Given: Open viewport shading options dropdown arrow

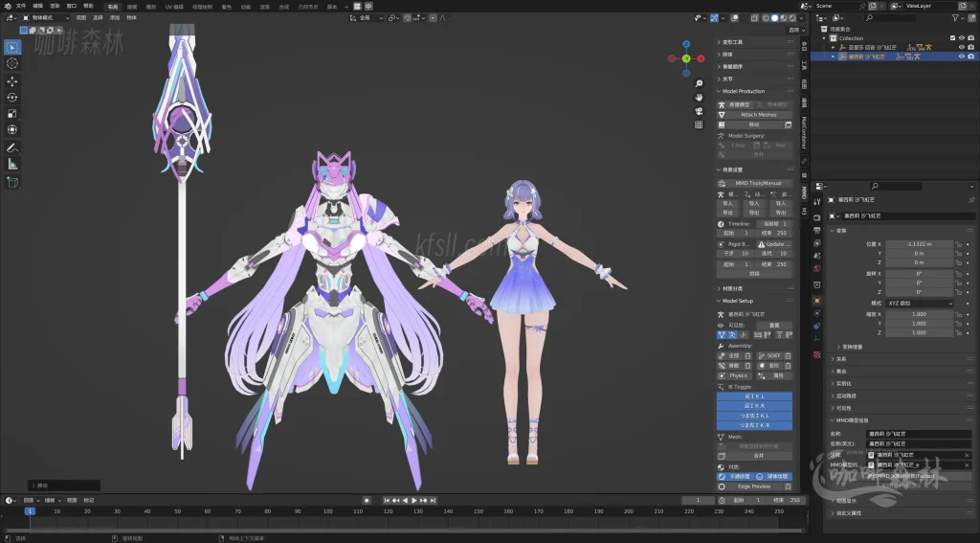Looking at the screenshot, I should point(801,18).
